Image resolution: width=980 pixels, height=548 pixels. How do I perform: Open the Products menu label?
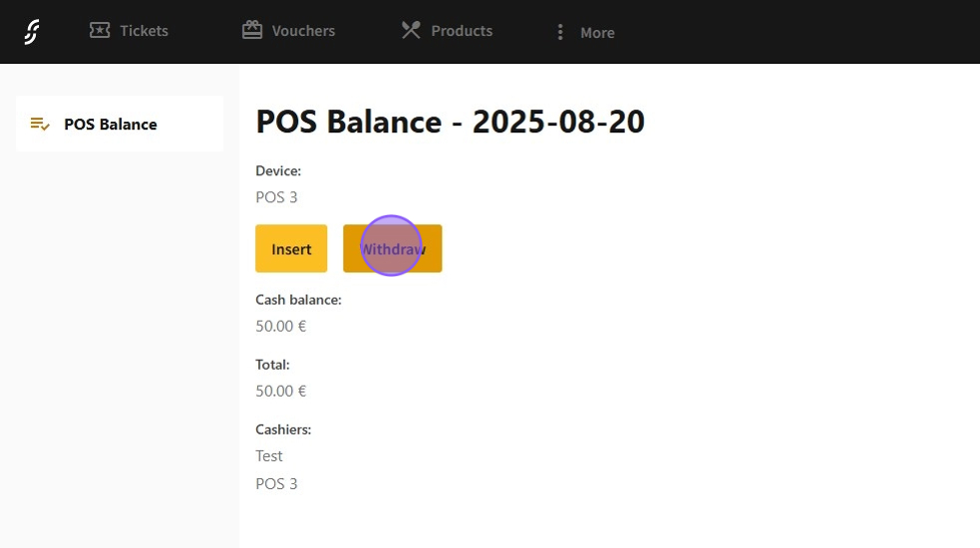462,31
